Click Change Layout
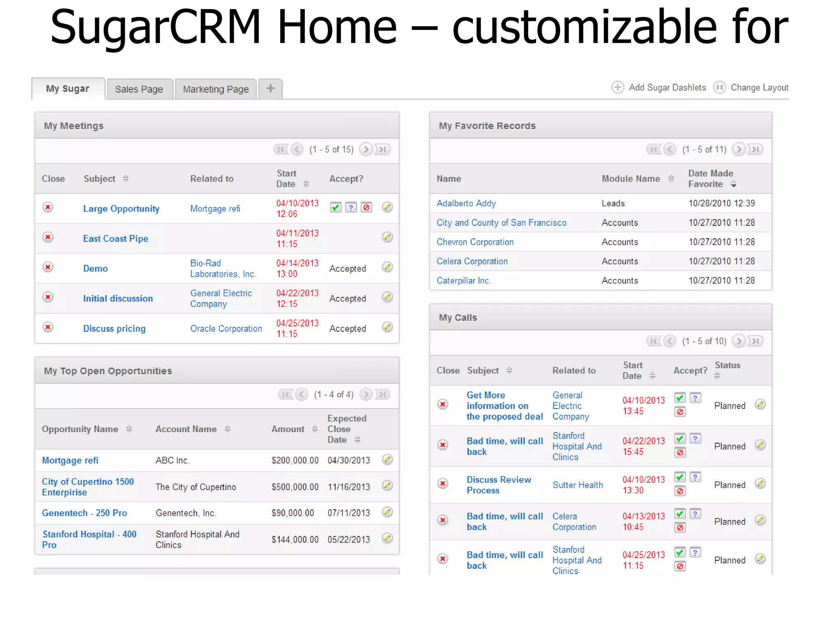840x630 pixels. click(x=751, y=87)
